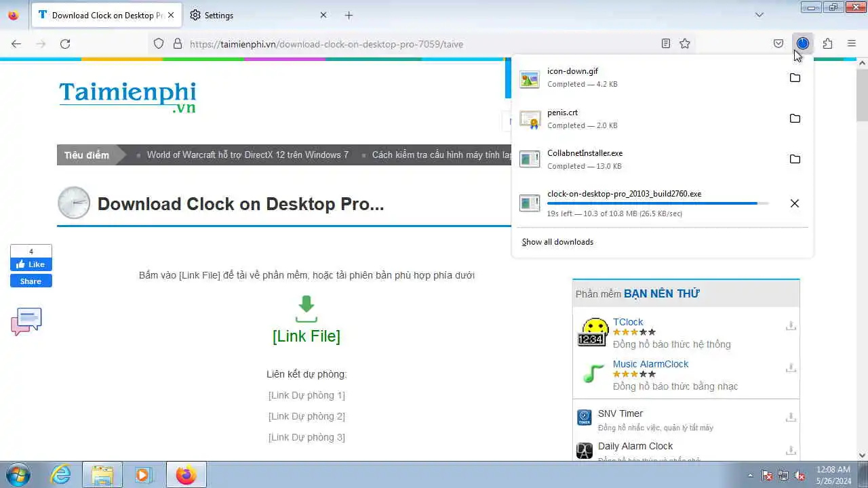Open Windows Media Player from the taskbar
Image resolution: width=868 pixels, height=488 pixels.
coord(143,474)
